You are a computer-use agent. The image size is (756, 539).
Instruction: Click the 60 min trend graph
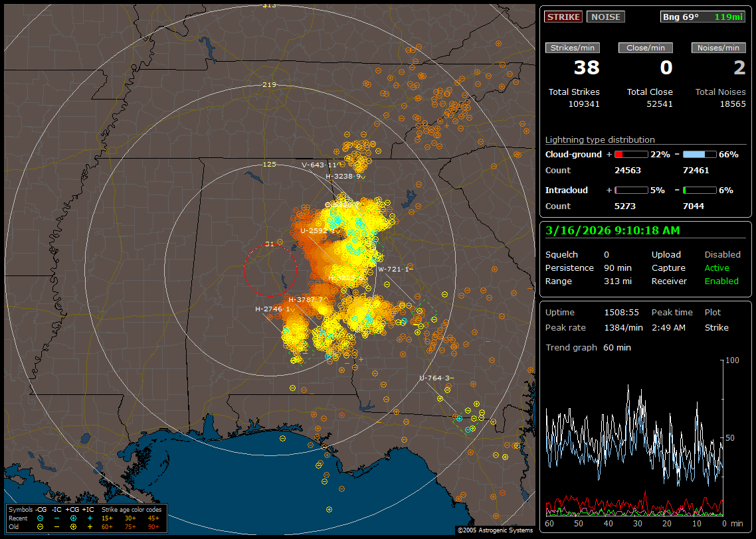634,437
